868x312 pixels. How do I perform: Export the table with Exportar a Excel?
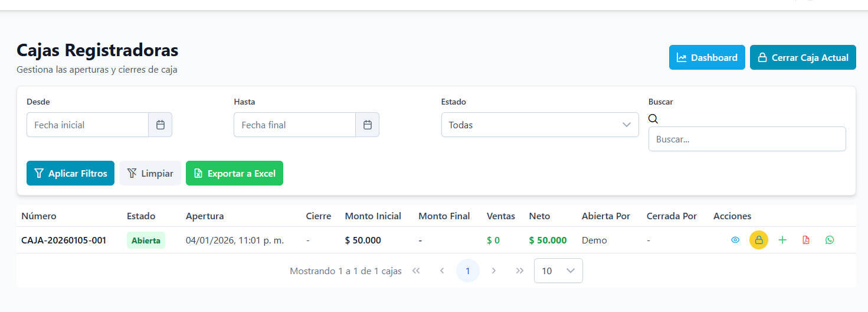[x=234, y=173]
